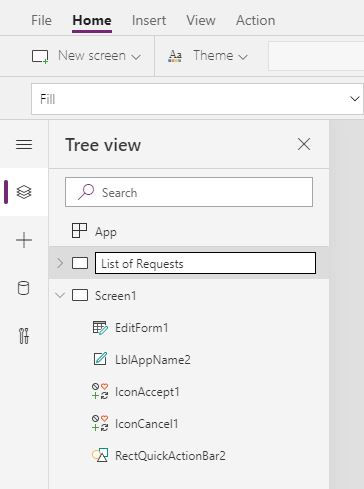Collapse the Screen1 tree node
This screenshot has width=364, height=489.
pos(60,295)
